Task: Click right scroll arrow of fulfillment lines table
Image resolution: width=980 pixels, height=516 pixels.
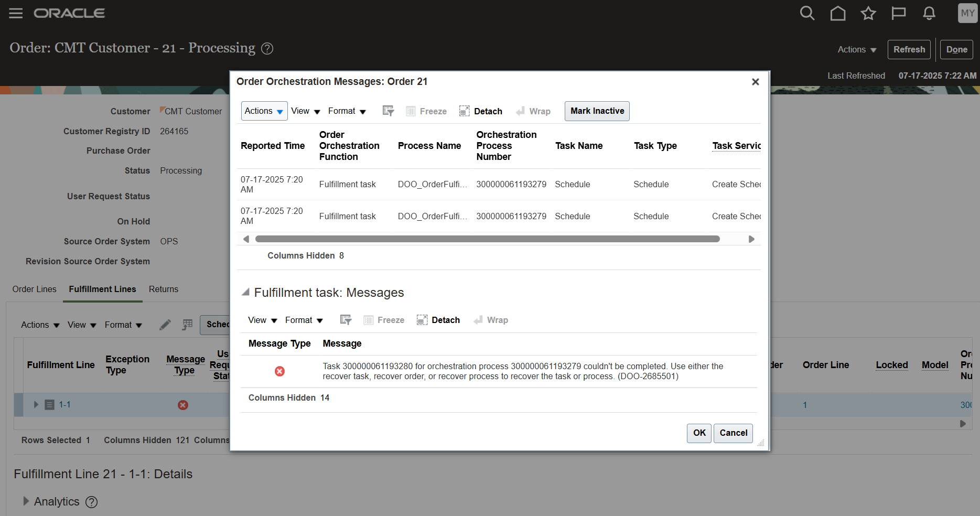Action: (963, 424)
